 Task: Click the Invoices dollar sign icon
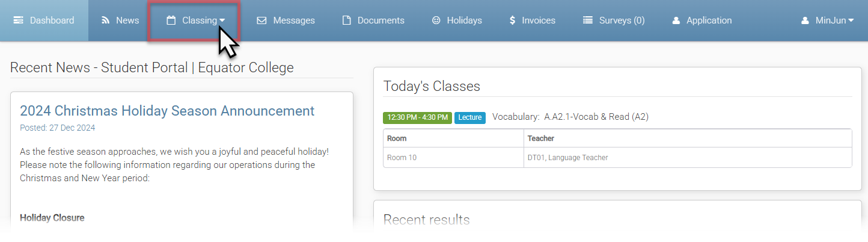[512, 20]
